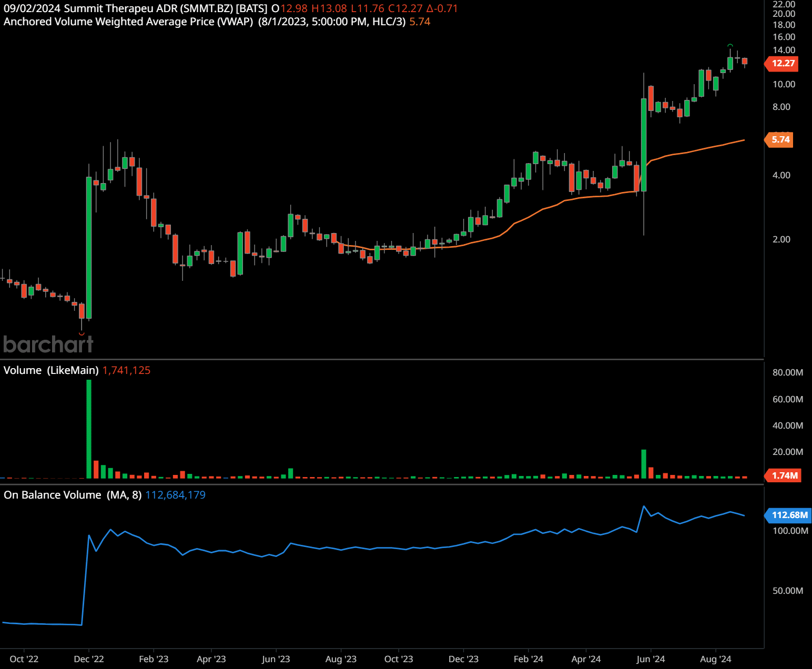Select the Anchored Volume Weighted Average Price title
This screenshot has width=812, height=669.
[x=128, y=22]
